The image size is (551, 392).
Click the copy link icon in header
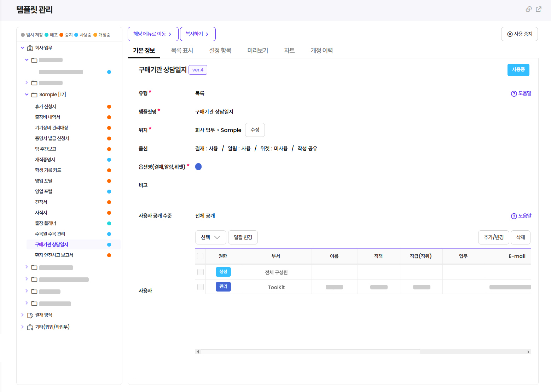[528, 9]
